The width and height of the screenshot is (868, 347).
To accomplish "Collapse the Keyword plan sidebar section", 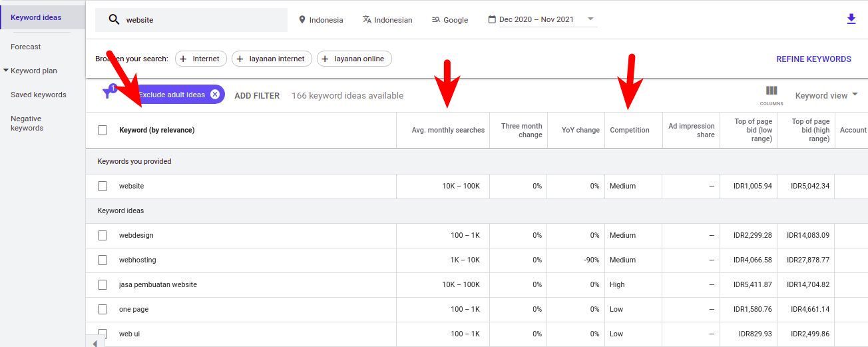I will click(x=6, y=71).
